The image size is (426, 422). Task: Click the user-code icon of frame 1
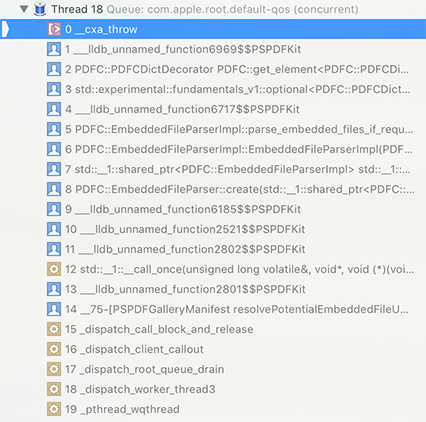point(54,49)
